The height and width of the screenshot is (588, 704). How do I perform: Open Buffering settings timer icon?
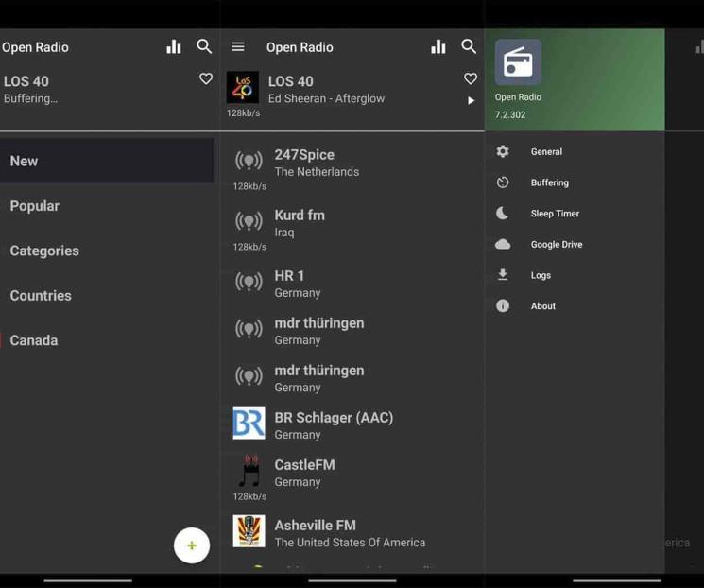pos(503,182)
